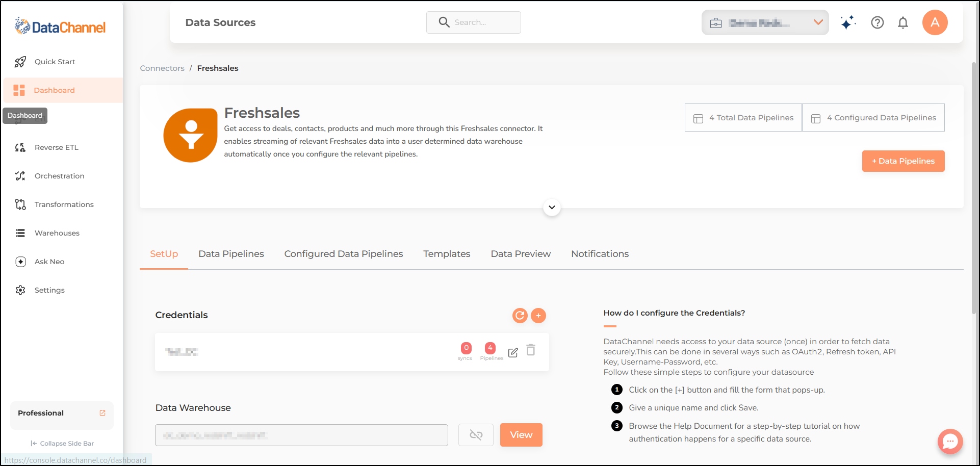The height and width of the screenshot is (466, 980).
Task: Click the Data Warehouse name field
Action: click(301, 435)
